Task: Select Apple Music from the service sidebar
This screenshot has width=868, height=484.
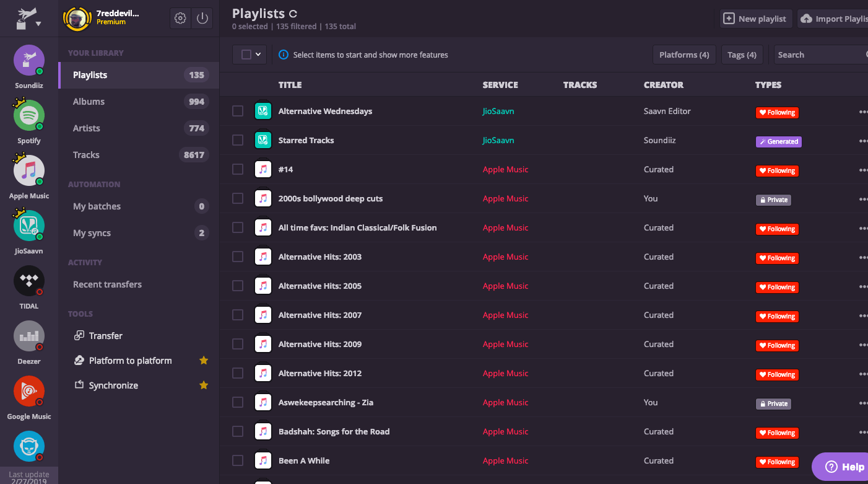Action: click(x=28, y=170)
